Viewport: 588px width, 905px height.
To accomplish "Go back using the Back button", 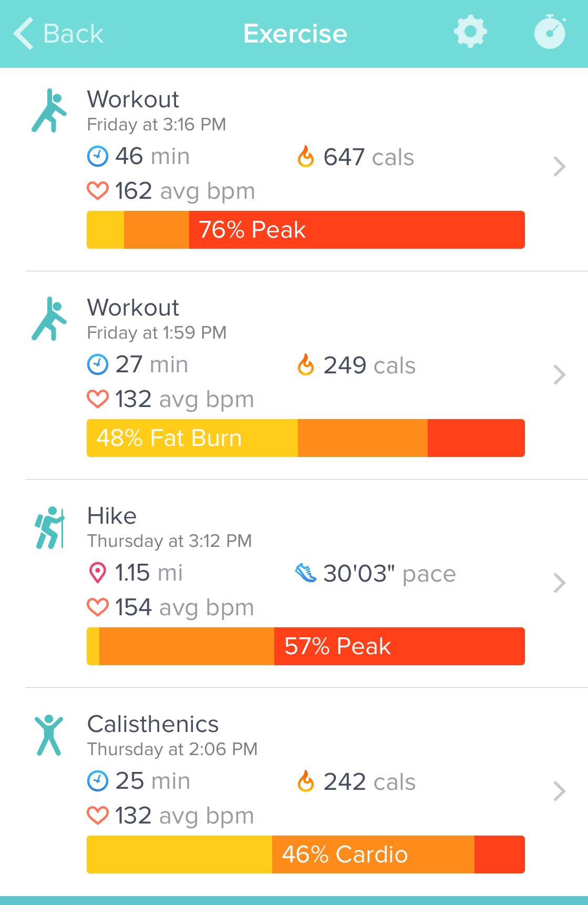I will click(59, 34).
